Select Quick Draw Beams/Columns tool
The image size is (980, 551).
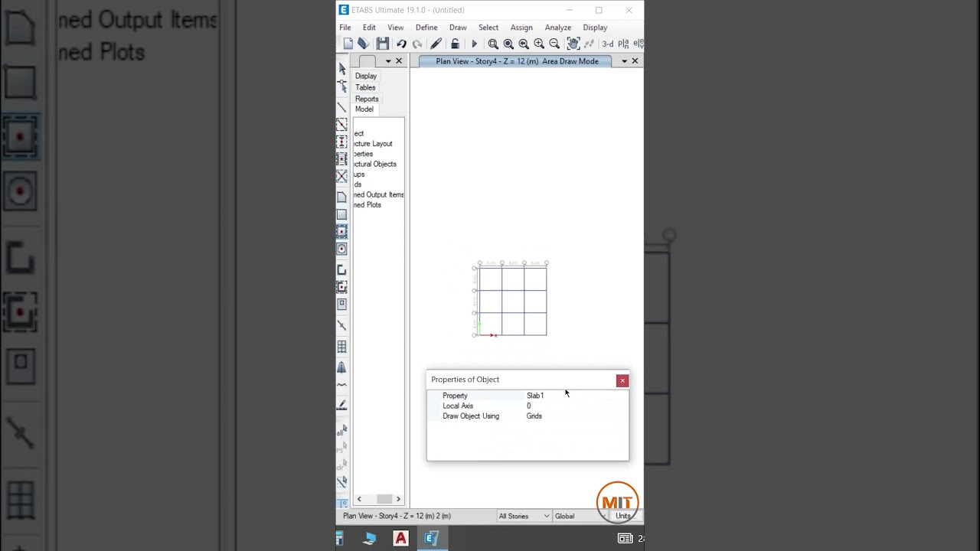(x=341, y=126)
